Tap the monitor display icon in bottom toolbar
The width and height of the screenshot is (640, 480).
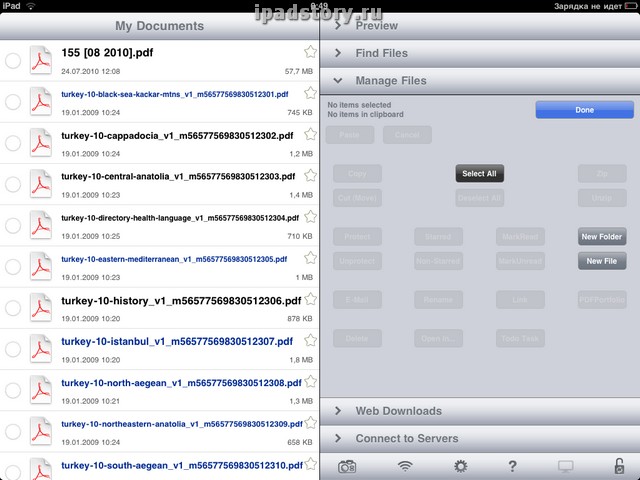pos(566,467)
